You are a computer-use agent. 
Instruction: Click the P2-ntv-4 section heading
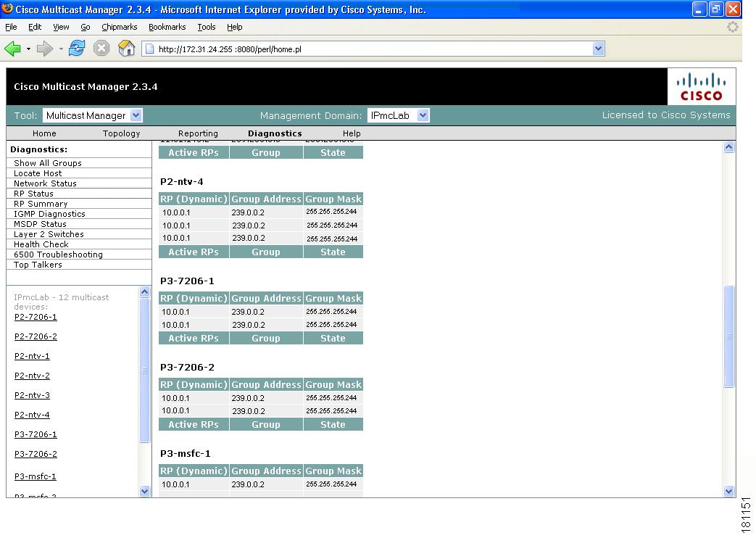coord(182,182)
